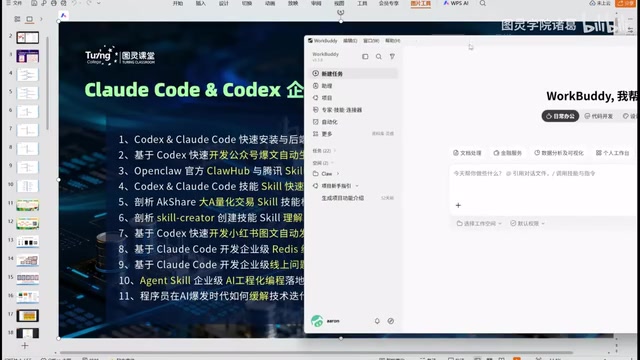Click the Claw folder icon

click(x=316, y=174)
